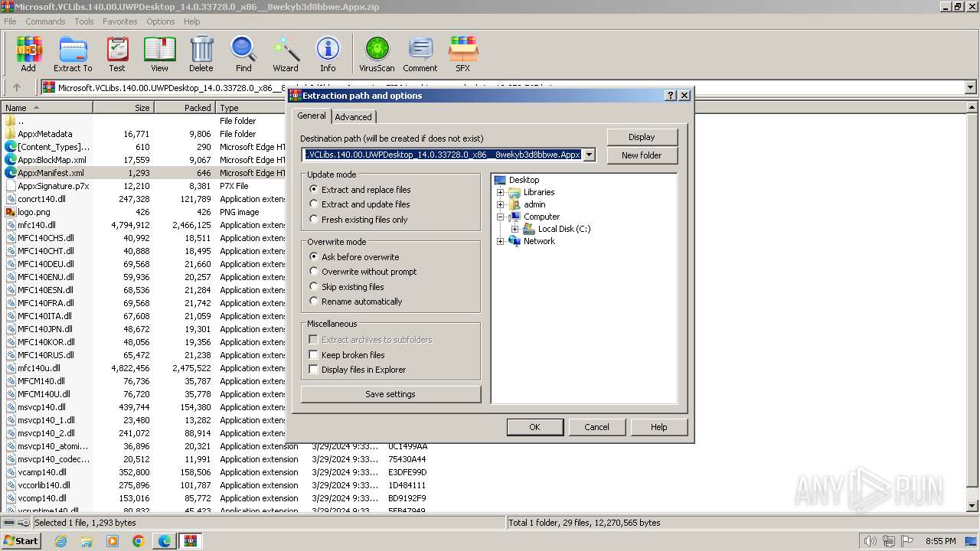
Task: Expand the Libraries tree node
Action: (x=501, y=192)
